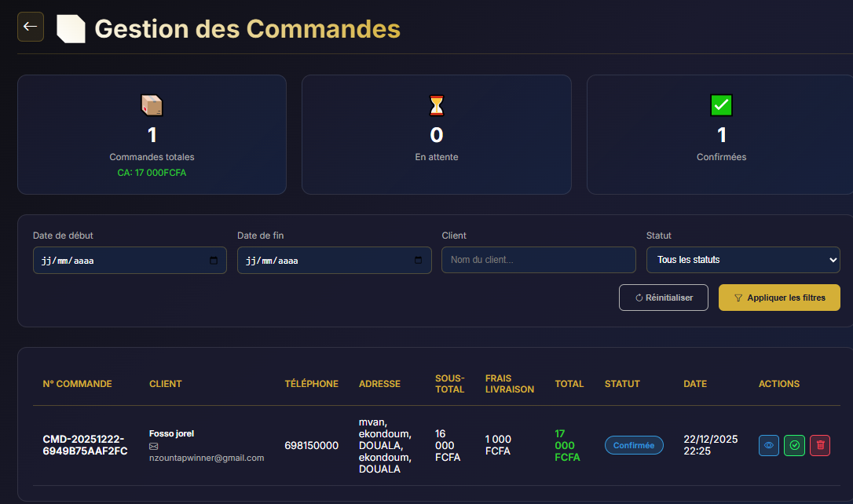
Task: Click the order number CMD-20251222-6949B75AAF2FC
Action: tap(85, 445)
